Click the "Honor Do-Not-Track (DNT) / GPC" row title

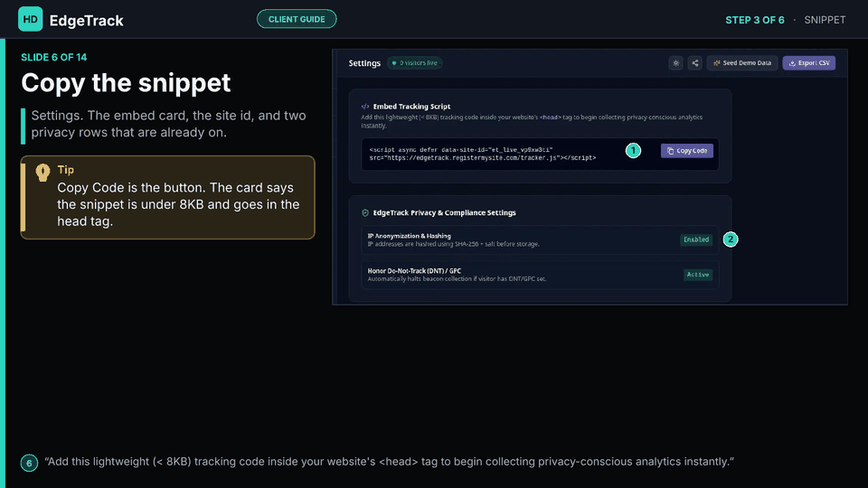pyautogui.click(x=414, y=270)
